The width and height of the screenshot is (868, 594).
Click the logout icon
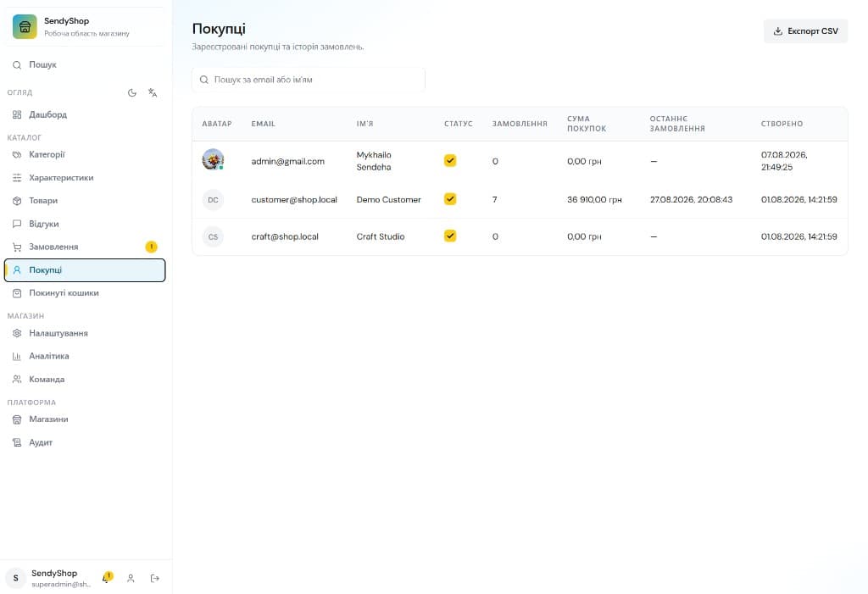[155, 579]
